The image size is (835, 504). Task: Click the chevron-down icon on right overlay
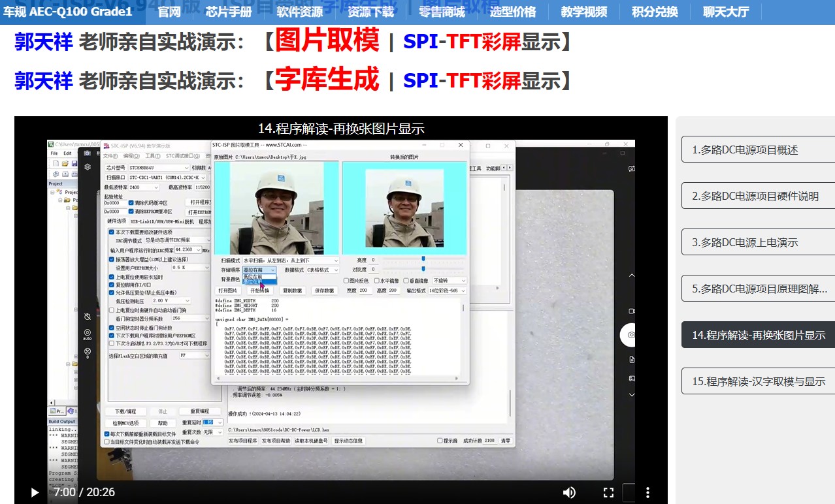tap(632, 394)
